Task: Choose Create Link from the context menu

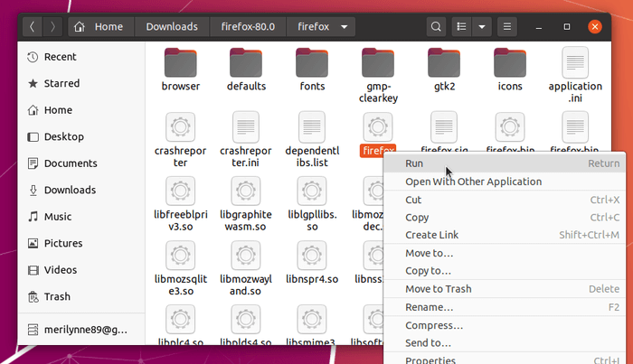Action: coord(505,235)
